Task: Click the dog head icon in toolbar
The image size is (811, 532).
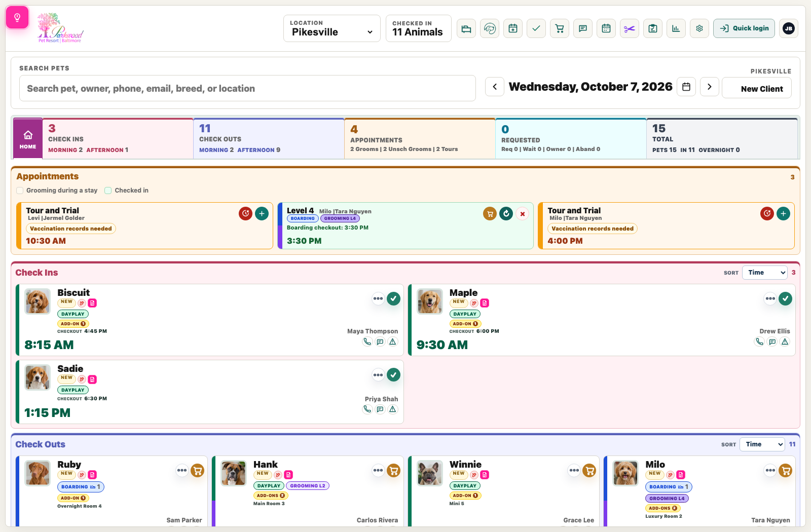Action: 490,28
